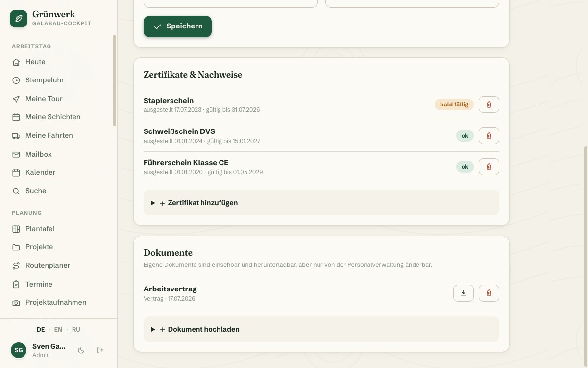Click the Projekte folder icon
Screen dimensions: 588x368
click(x=16, y=247)
